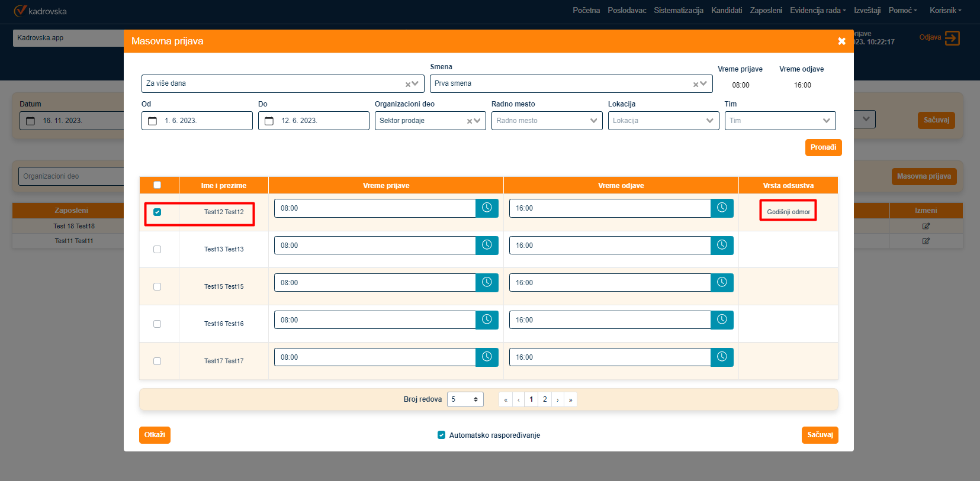Click clock icon in Test15 check-in row
The height and width of the screenshot is (481, 980).
coord(487,283)
